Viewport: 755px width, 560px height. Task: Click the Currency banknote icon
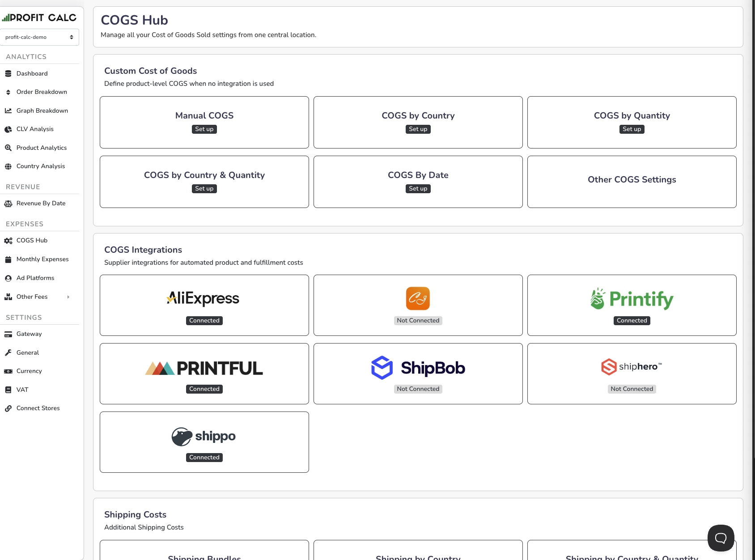pyautogui.click(x=8, y=371)
